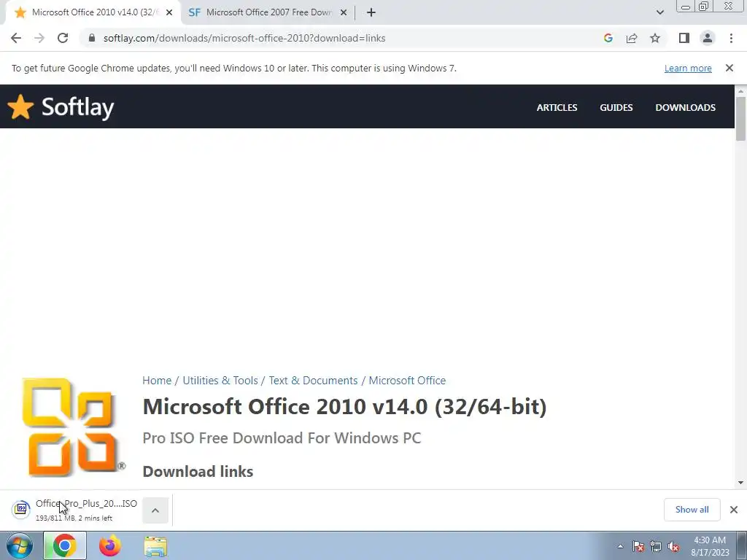
Task: Go back with the browser back arrow
Action: tap(16, 38)
